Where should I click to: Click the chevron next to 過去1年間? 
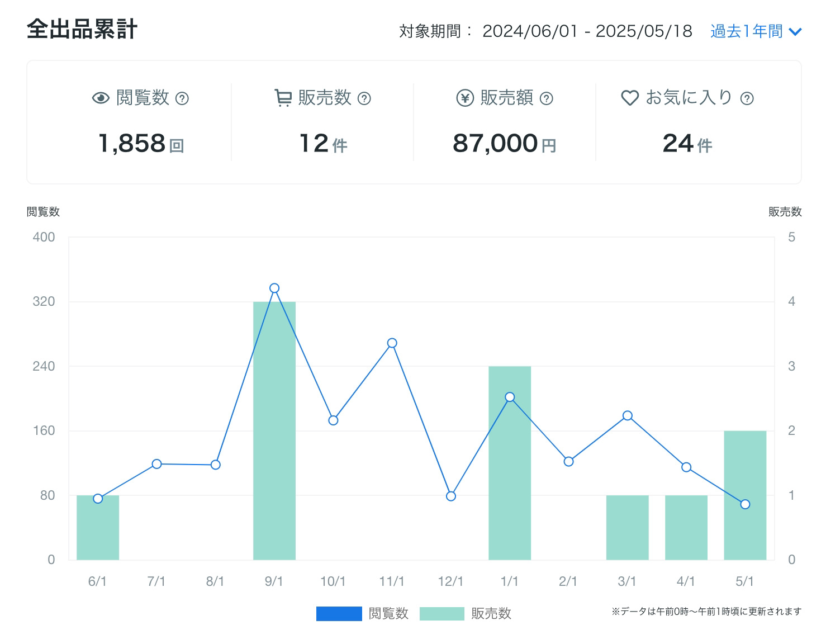tap(795, 32)
